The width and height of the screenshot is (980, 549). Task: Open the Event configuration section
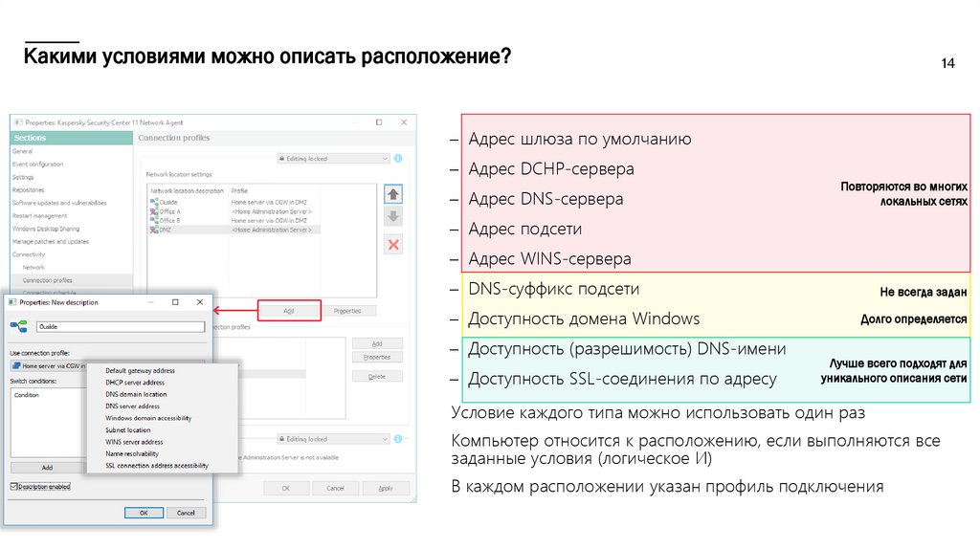click(38, 165)
